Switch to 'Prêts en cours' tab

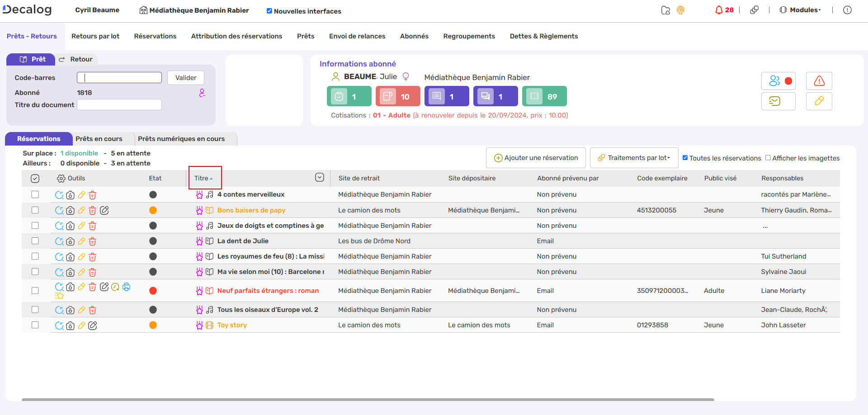[x=99, y=139]
